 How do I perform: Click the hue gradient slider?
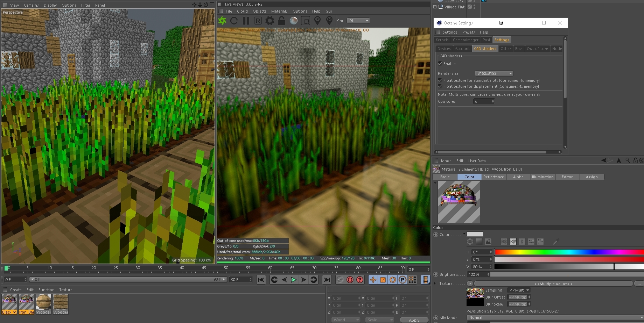pos(569,252)
